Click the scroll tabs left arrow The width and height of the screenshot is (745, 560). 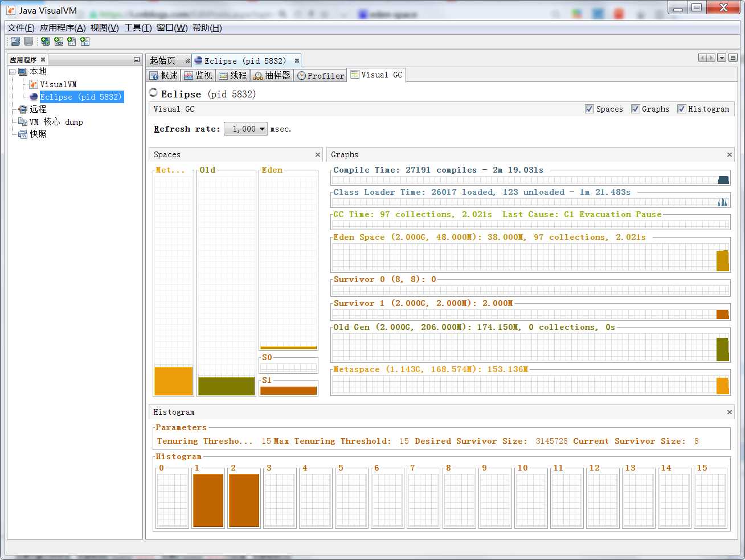click(x=702, y=58)
